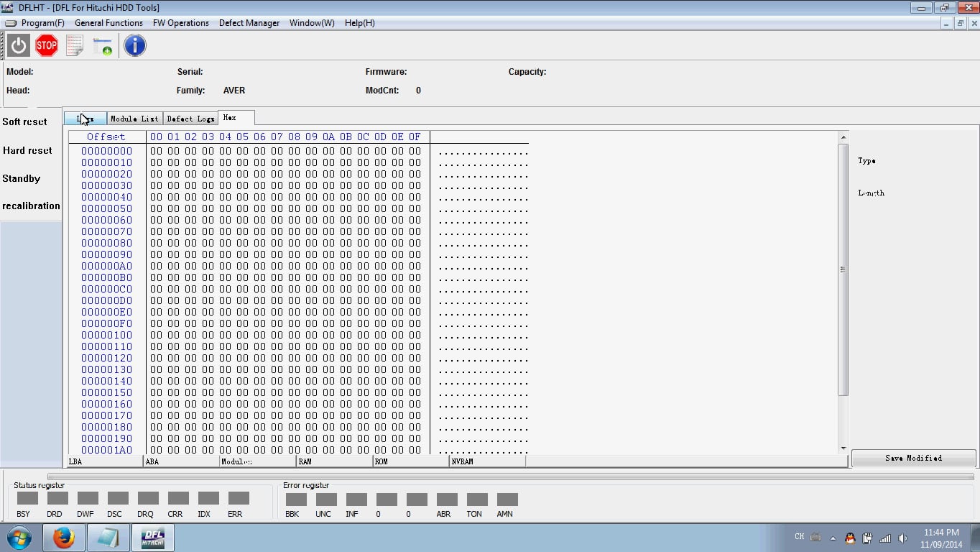Click the horizontal progress bar above status registers
Screen dimensions: 980x552
point(510,477)
